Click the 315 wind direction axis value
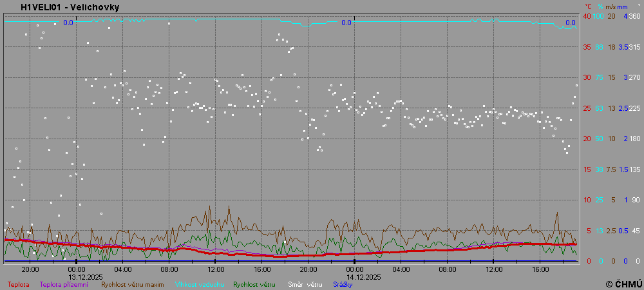 point(634,47)
